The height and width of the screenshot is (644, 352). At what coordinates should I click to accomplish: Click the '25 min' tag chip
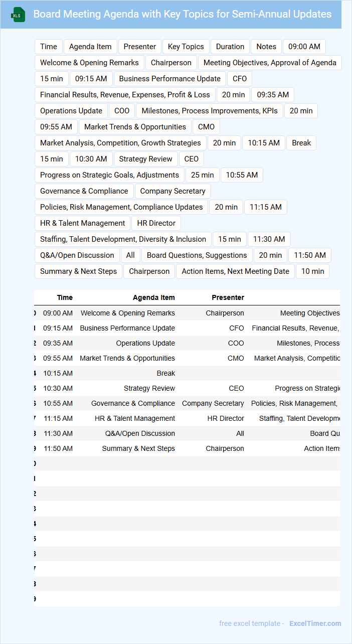pyautogui.click(x=203, y=175)
